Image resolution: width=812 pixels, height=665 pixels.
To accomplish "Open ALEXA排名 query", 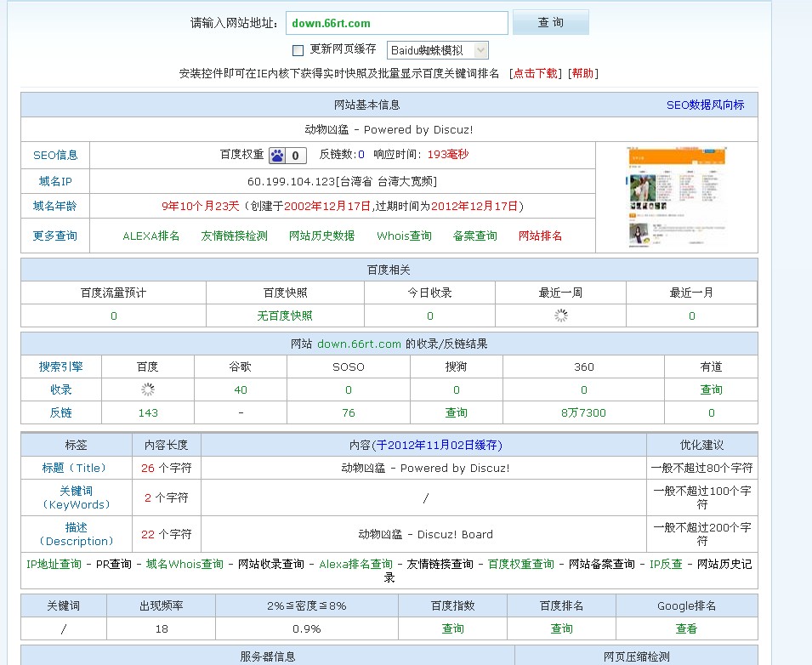I will click(151, 236).
